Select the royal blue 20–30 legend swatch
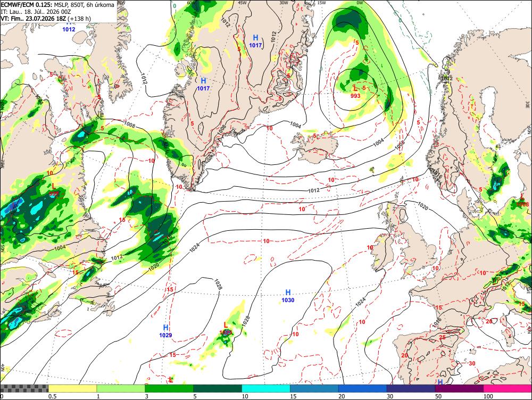 tap(363, 388)
